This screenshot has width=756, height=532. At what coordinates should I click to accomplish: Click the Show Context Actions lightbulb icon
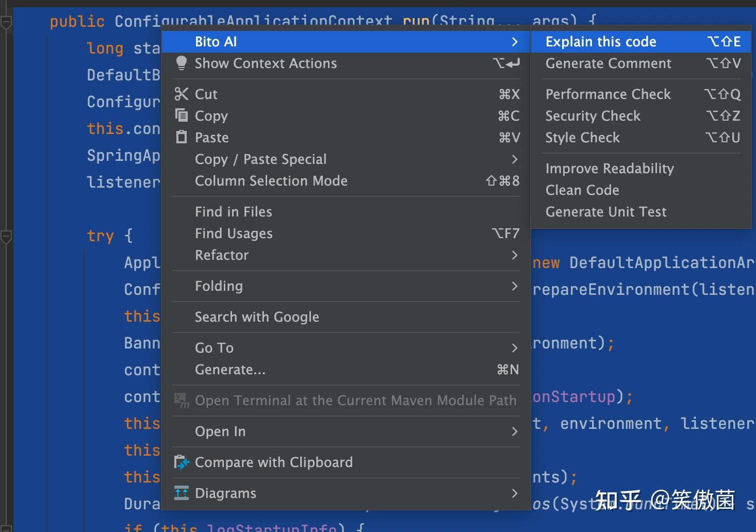pos(181,63)
